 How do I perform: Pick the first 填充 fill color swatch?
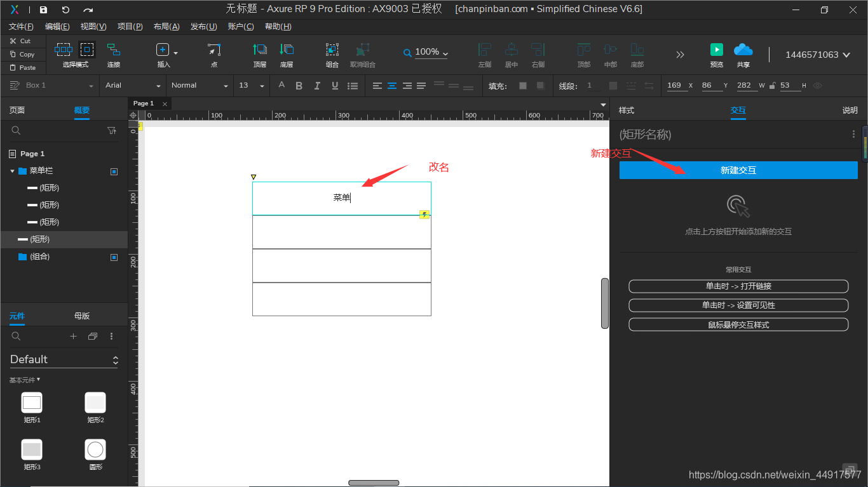pyautogui.click(x=523, y=86)
